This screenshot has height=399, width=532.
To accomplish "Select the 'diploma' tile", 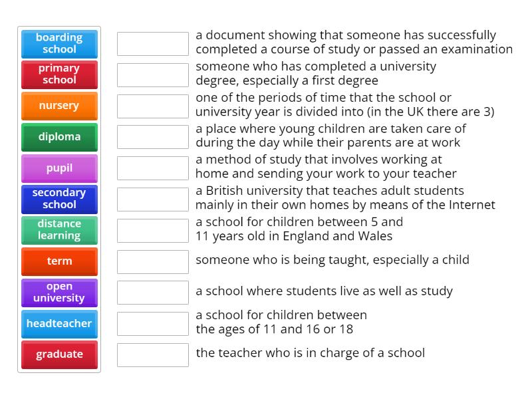I will click(59, 137).
